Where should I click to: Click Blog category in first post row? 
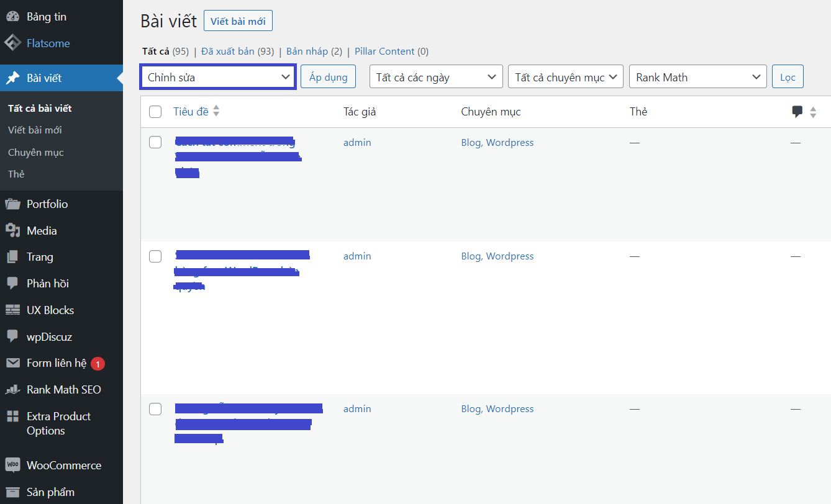click(471, 143)
